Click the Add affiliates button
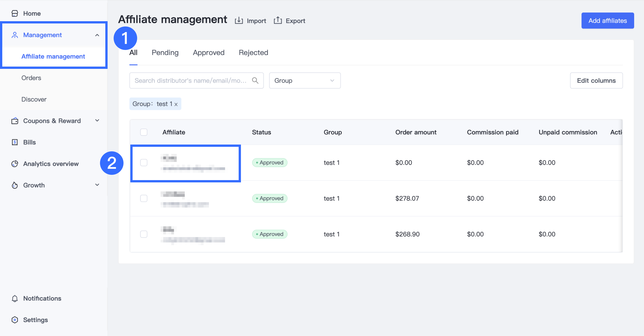The width and height of the screenshot is (644, 336). point(607,21)
